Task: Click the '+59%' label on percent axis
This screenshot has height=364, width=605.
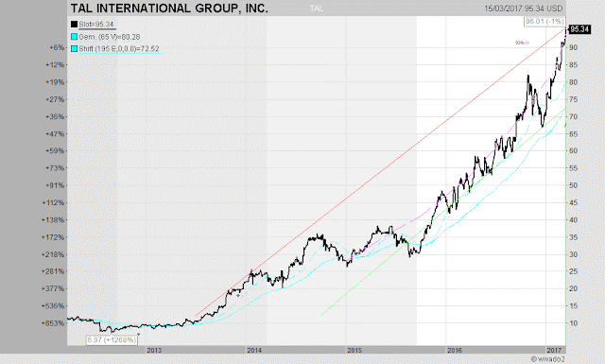Action: click(x=55, y=151)
